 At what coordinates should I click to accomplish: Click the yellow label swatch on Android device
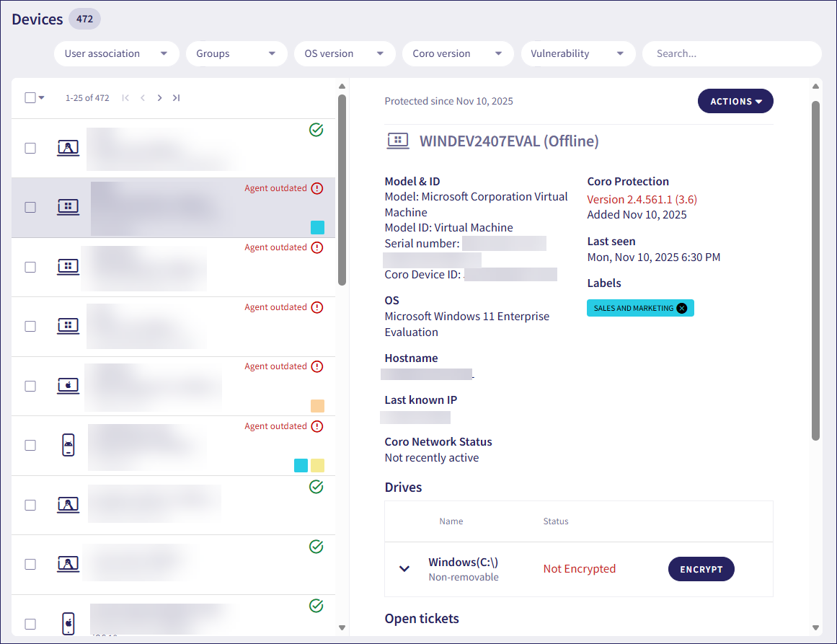pyautogui.click(x=317, y=465)
